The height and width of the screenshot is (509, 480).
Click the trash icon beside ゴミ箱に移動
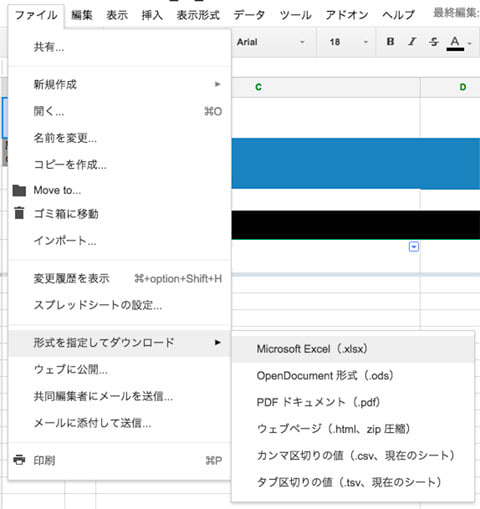[19, 213]
